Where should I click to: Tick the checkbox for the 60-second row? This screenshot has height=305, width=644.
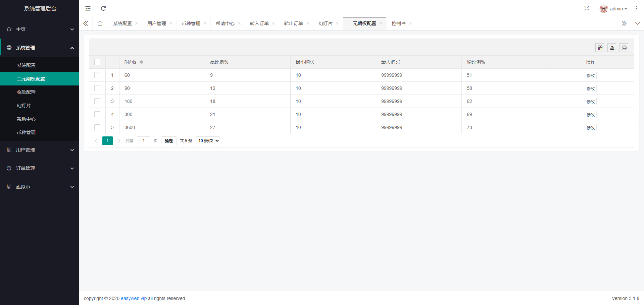(x=97, y=75)
